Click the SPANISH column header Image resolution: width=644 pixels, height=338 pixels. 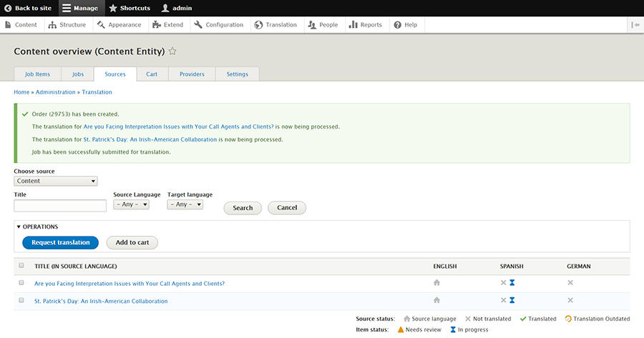point(512,267)
